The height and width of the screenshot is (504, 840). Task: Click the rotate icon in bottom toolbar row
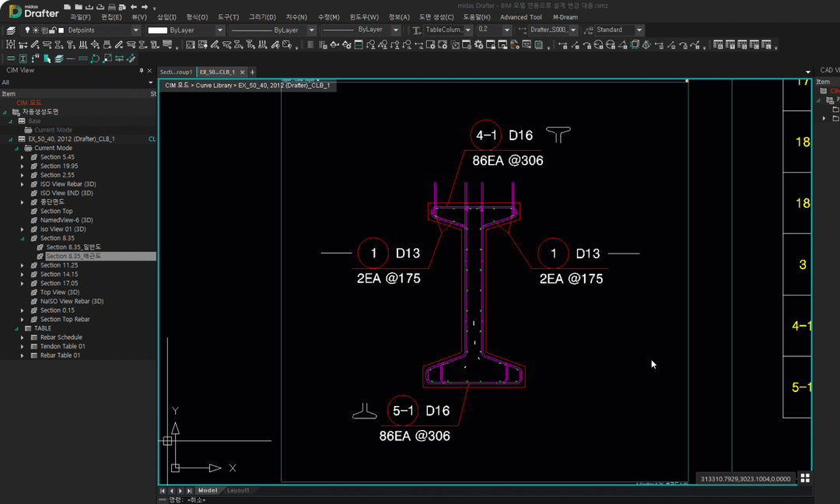pyautogui.click(x=95, y=58)
